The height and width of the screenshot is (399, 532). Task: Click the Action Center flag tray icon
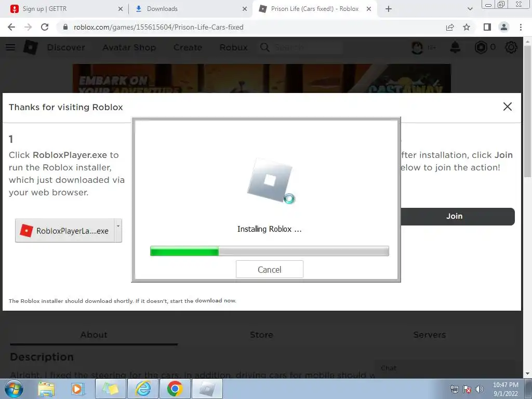pos(467,389)
